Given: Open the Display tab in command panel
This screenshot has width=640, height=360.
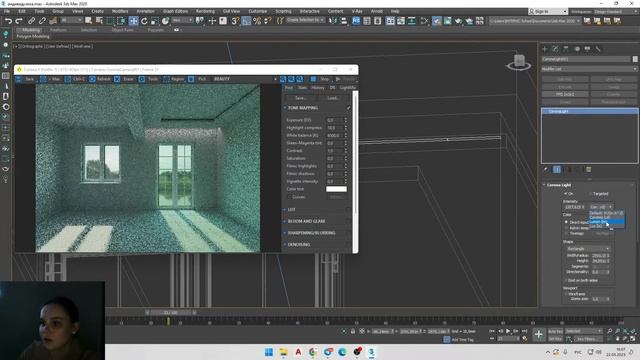Looking at the screenshot, I should (587, 49).
